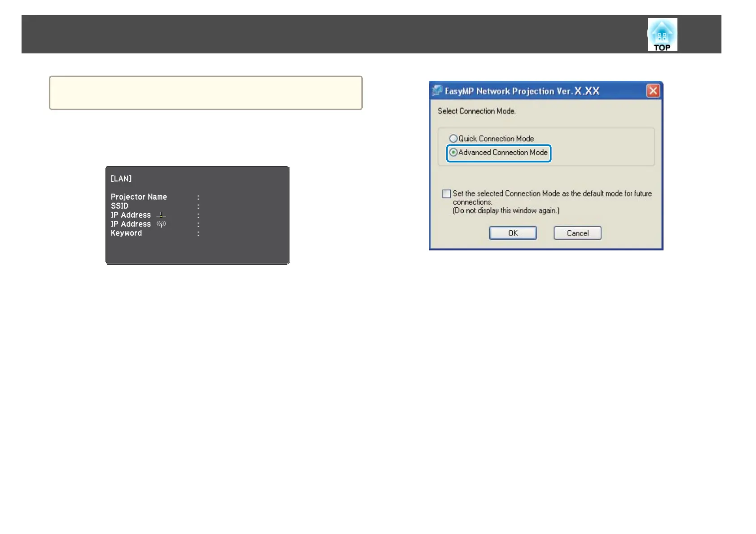This screenshot has width=756, height=534.
Task: Click the Projector Name label
Action: coord(139,197)
